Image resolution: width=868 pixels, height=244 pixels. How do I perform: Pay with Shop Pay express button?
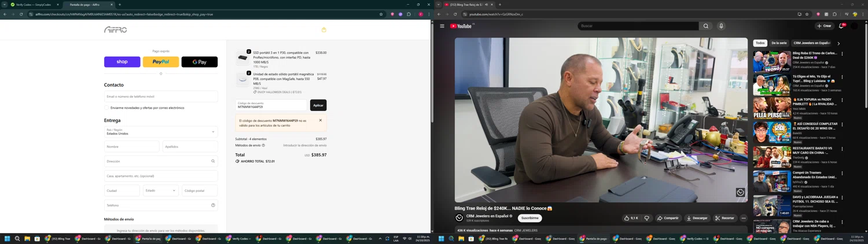(x=122, y=62)
